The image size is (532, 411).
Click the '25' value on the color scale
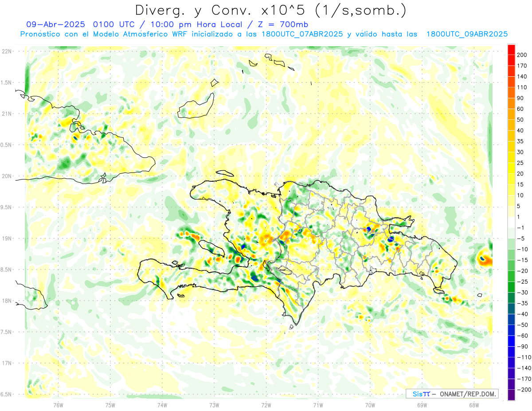521,163
